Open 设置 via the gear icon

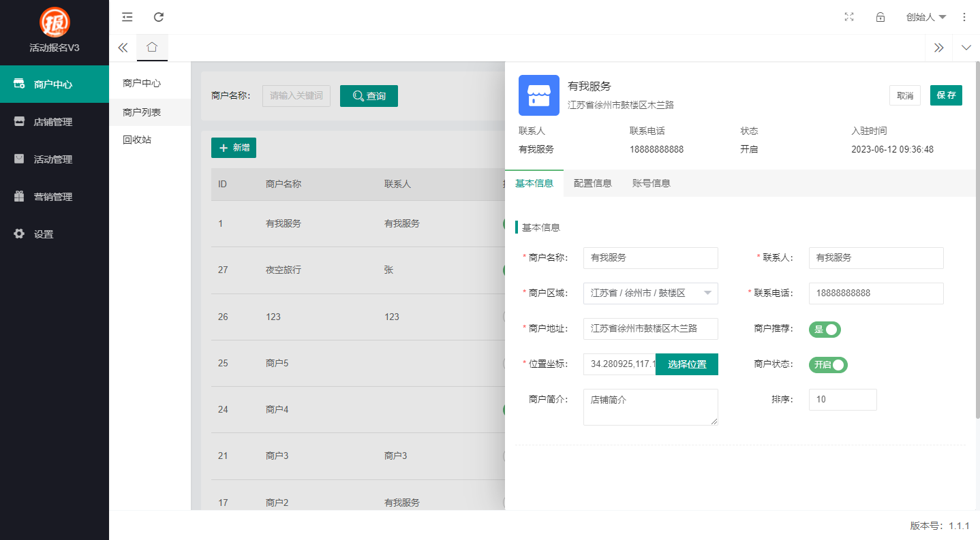[x=42, y=234]
